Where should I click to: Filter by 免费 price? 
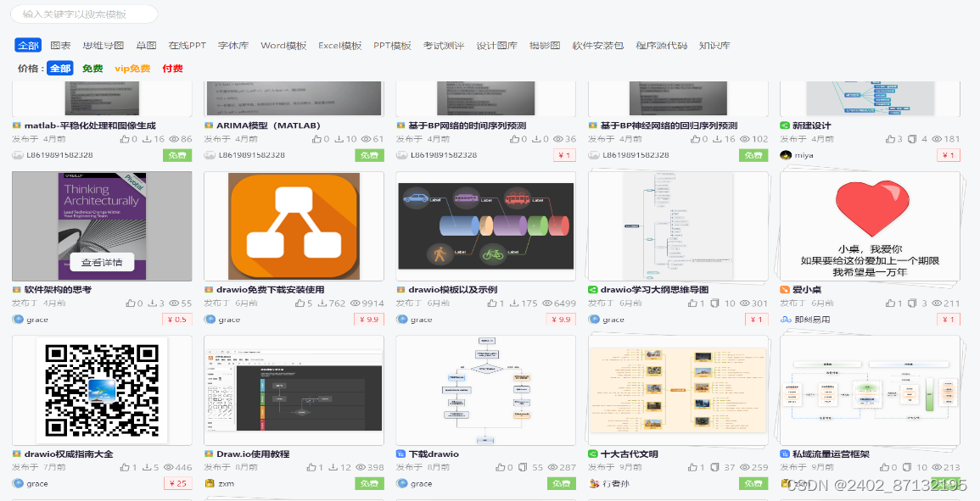click(92, 69)
